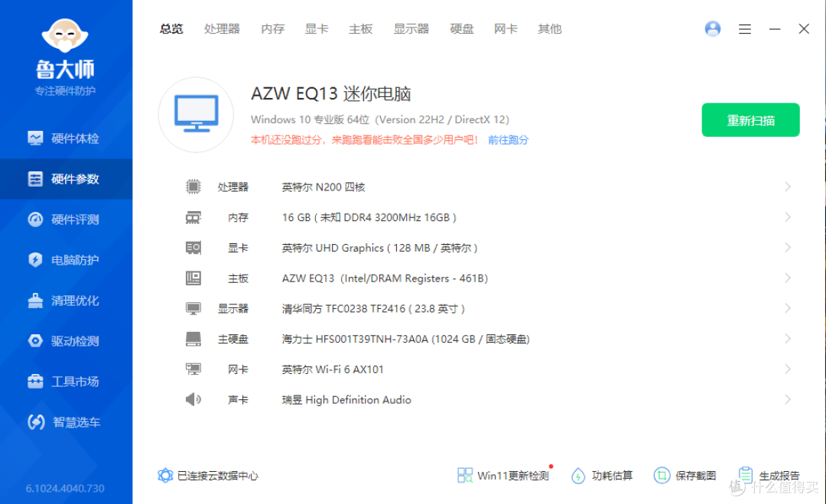Switch to the 硬盘 tab
This screenshot has height=504, width=826.
[x=462, y=29]
